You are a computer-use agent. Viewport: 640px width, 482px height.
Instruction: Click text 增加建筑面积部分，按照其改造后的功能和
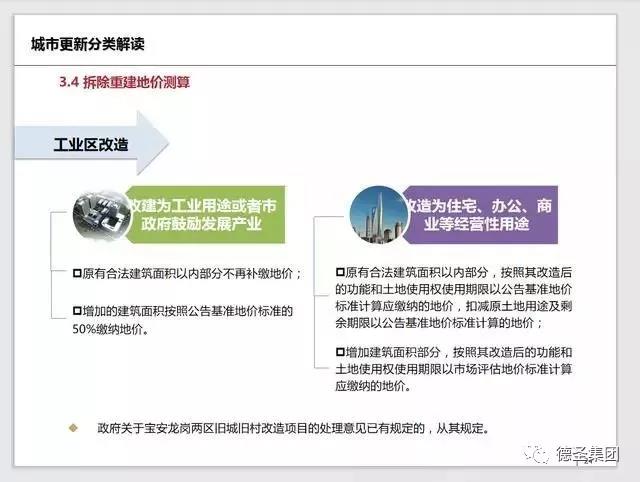(459, 352)
